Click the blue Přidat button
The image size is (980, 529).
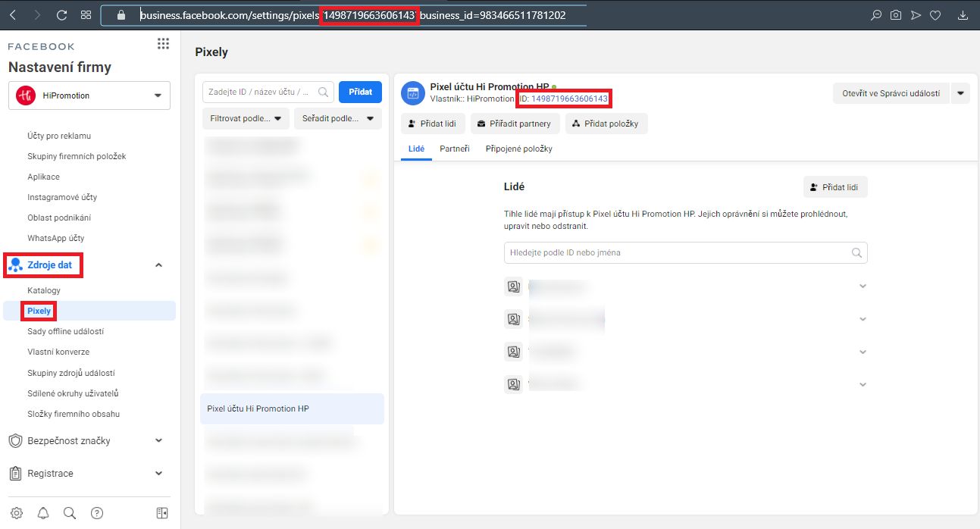tap(361, 92)
